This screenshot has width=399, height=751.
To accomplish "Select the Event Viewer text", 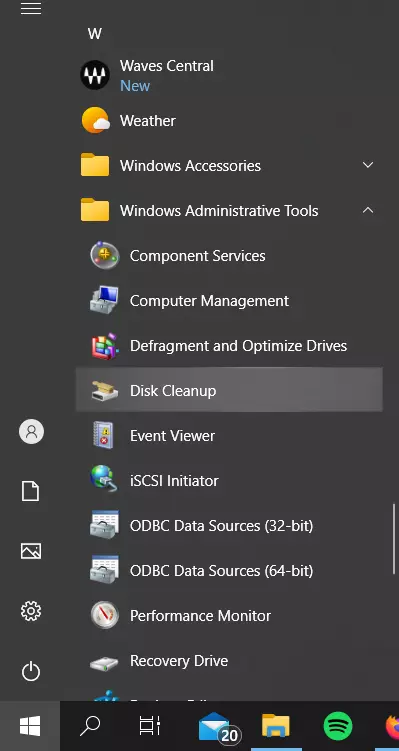I will coord(172,436).
